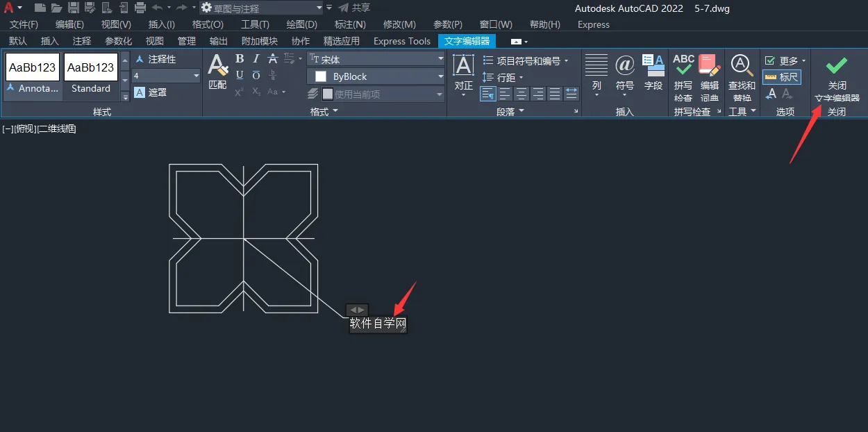Image resolution: width=868 pixels, height=432 pixels.
Task: Expand the Tools (工具) panel
Action: [742, 111]
